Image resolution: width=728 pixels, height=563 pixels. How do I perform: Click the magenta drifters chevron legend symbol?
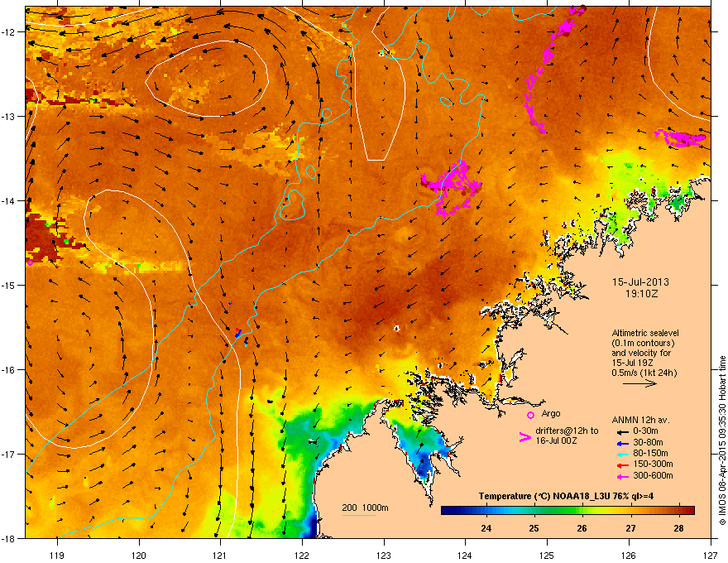pyautogui.click(x=524, y=437)
